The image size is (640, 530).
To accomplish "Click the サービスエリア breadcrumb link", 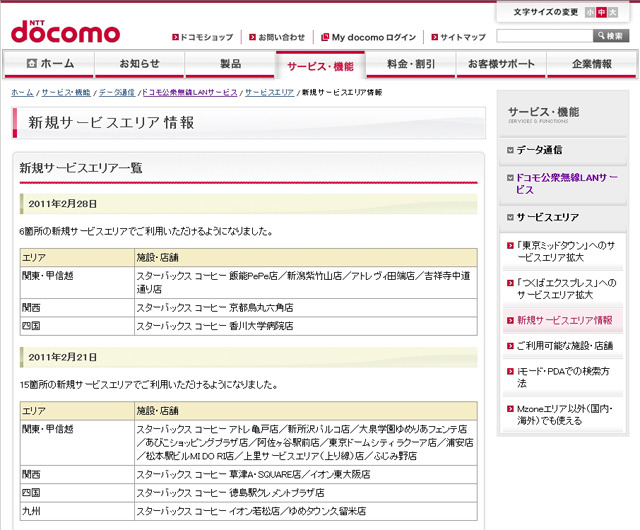I will pyautogui.click(x=269, y=93).
